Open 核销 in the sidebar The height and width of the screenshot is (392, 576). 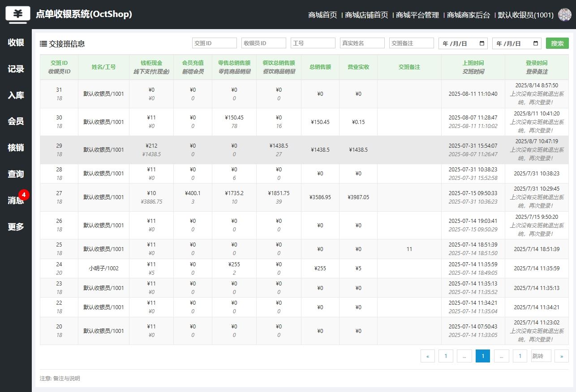coord(16,148)
